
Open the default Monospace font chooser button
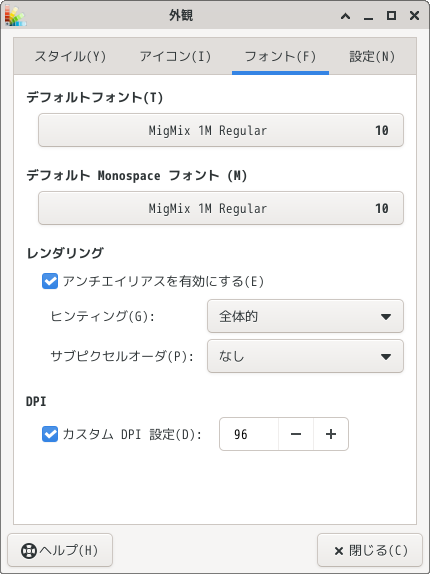click(x=221, y=208)
